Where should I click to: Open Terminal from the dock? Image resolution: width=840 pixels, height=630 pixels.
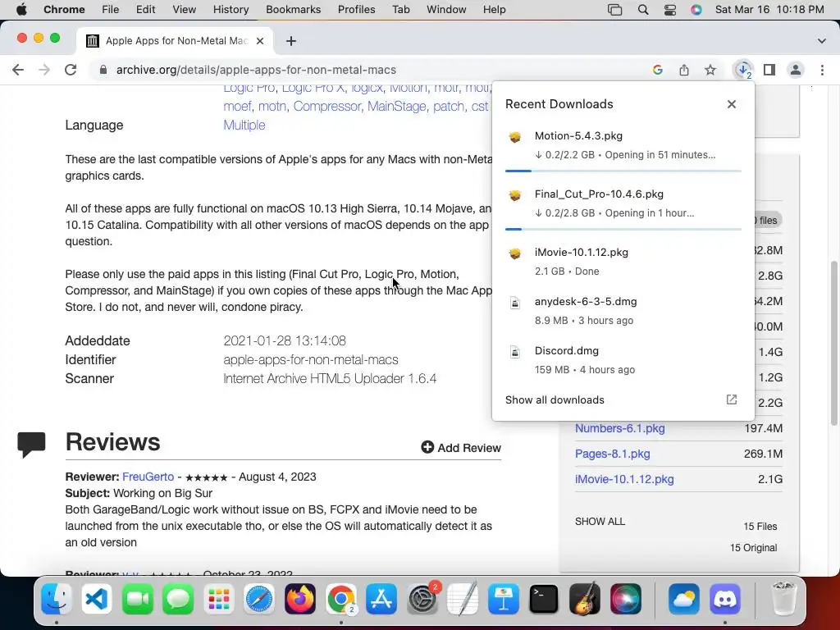pos(545,599)
